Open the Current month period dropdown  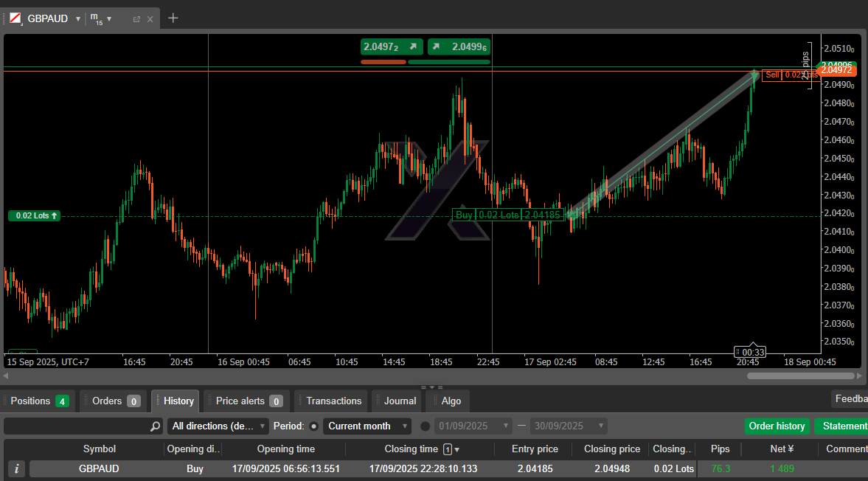click(x=368, y=426)
